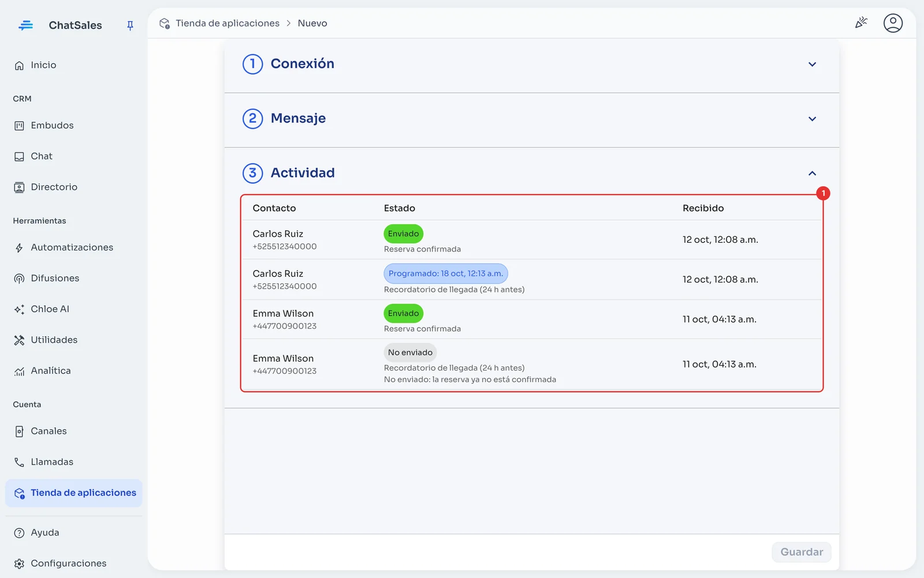
Task: Click the Mensaje step heading
Action: (298, 118)
